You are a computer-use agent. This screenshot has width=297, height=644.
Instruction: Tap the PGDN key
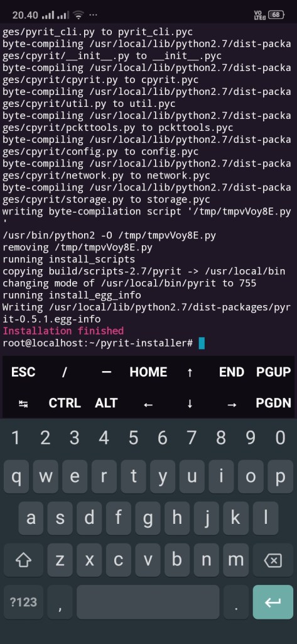(x=274, y=403)
